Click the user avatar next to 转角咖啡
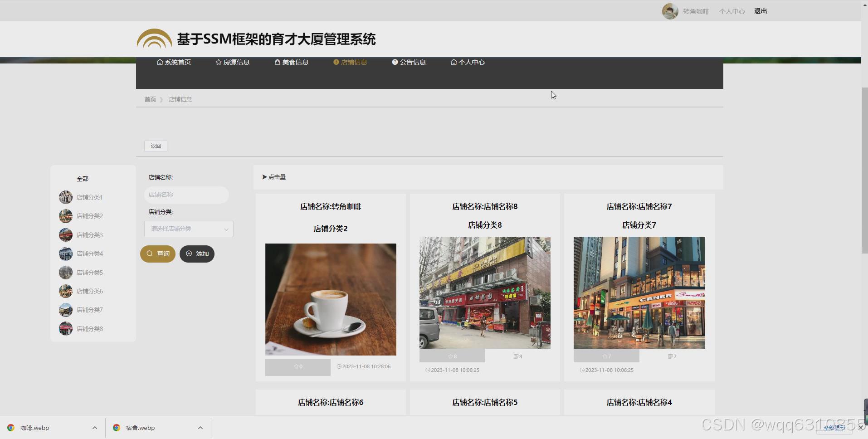Screen dimensions: 868x439 tap(670, 11)
